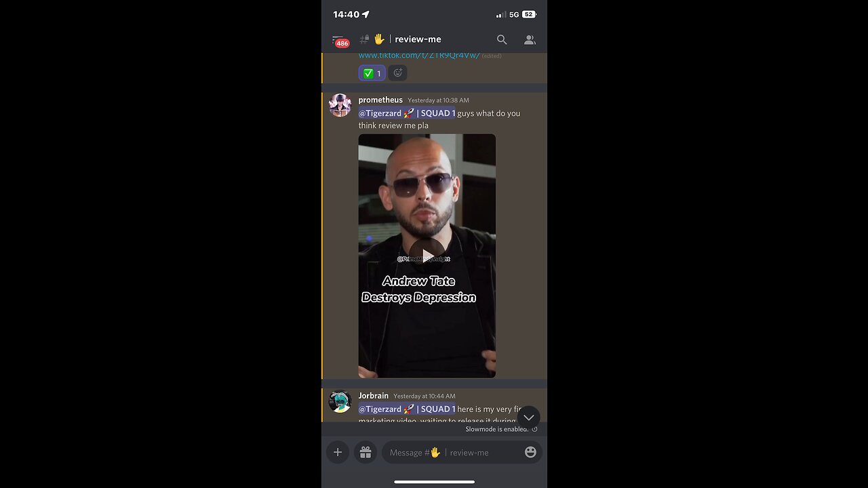Open the emoji picker smiley
This screenshot has height=488, width=868.
(530, 452)
